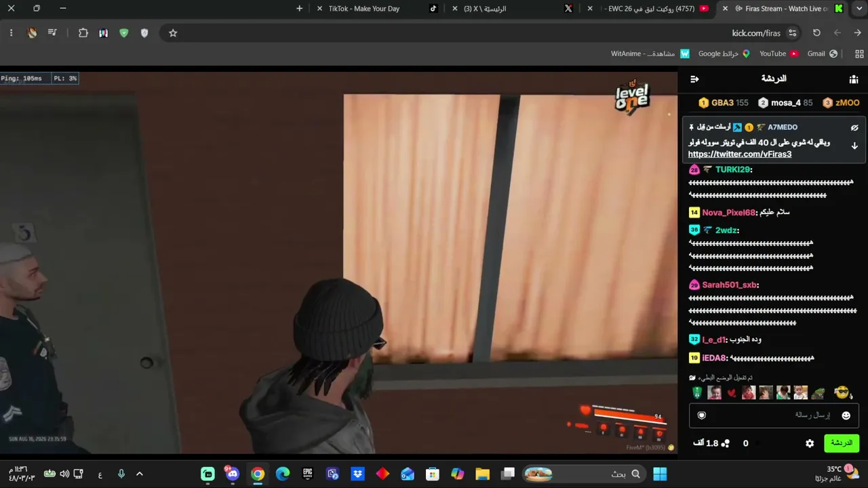Open the Gmail bookmark
The image size is (868, 488).
click(x=822, y=54)
